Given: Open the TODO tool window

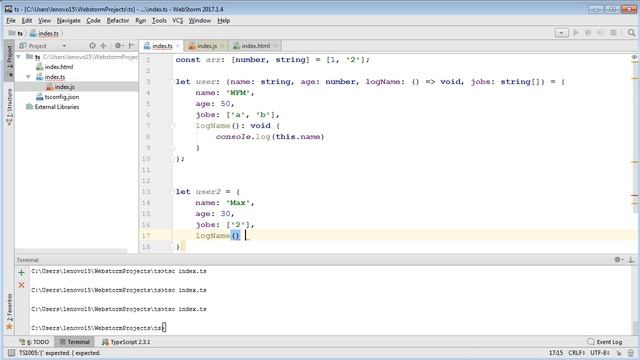Looking at the screenshot, I should coord(34,342).
